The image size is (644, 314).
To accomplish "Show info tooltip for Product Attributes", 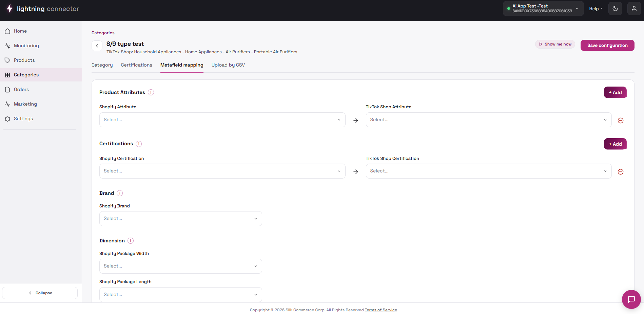I will (x=151, y=92).
